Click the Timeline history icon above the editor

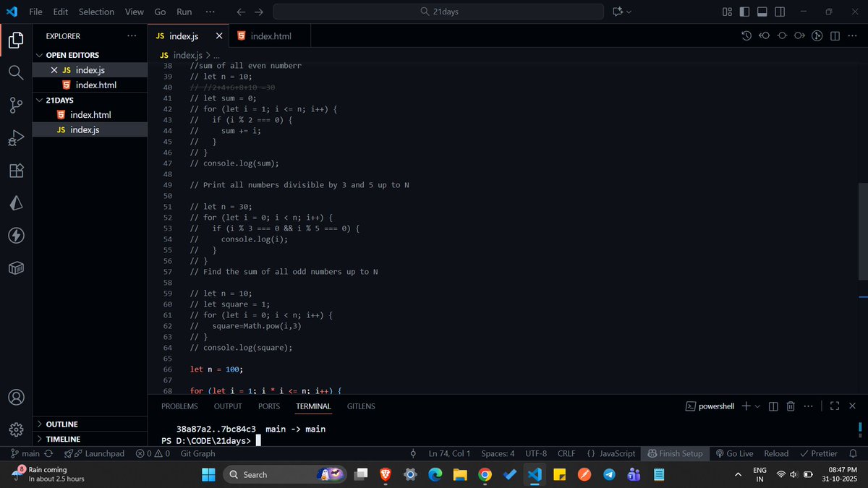(746, 35)
